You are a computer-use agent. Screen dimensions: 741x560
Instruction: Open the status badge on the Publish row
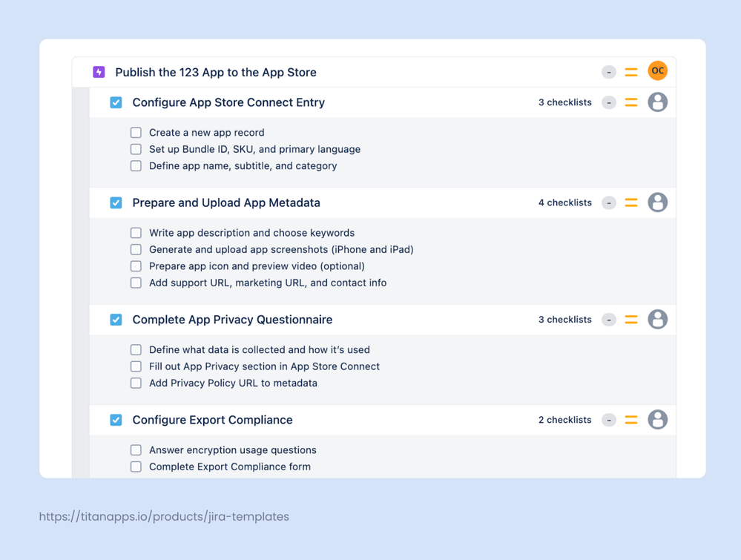click(x=609, y=72)
